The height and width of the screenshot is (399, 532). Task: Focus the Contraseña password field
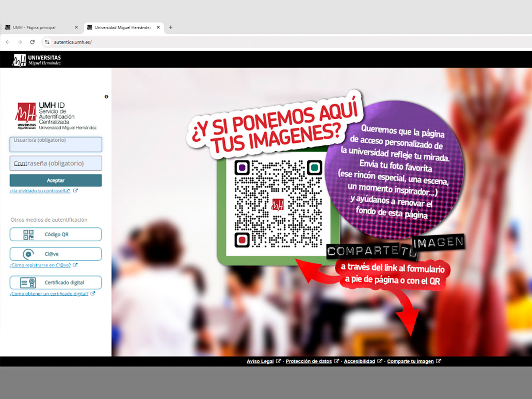56,163
